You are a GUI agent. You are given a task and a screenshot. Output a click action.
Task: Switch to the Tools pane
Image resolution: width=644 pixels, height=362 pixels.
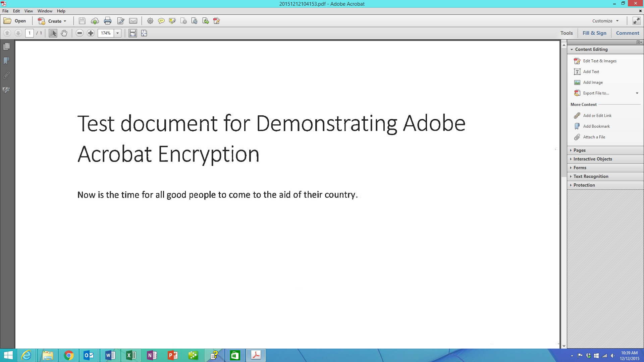pos(567,33)
